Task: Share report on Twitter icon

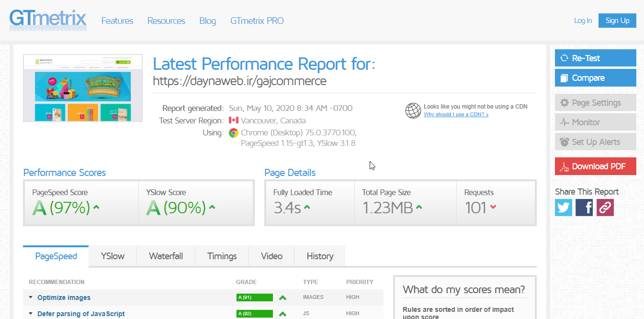Action: click(x=564, y=208)
